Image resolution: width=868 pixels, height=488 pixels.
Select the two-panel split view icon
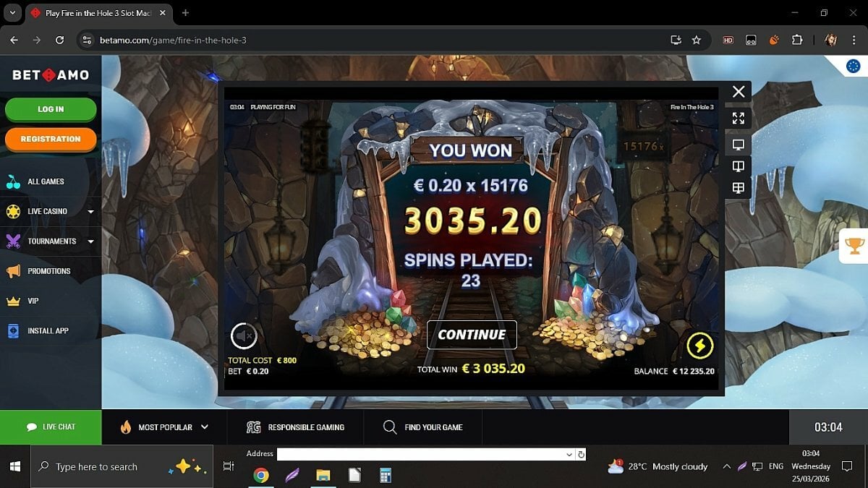click(x=738, y=166)
